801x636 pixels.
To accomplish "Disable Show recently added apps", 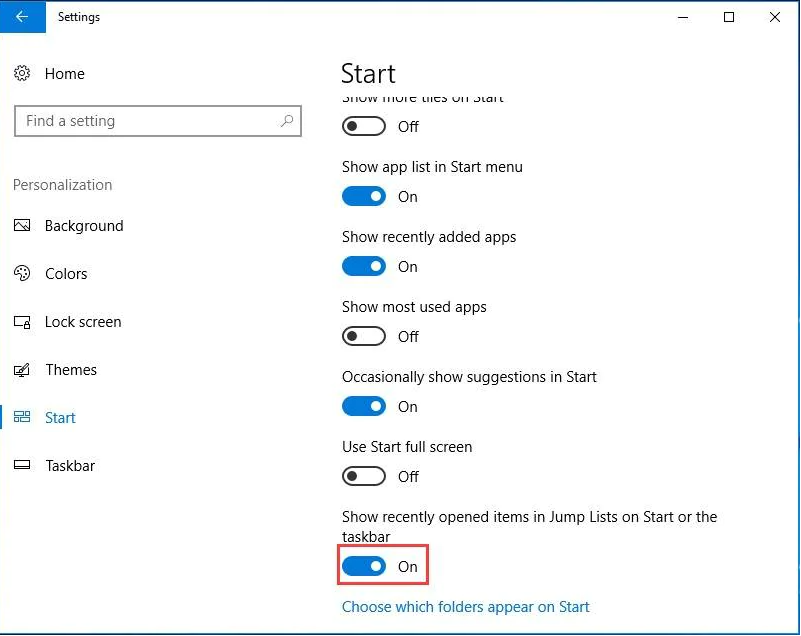I will coord(364,267).
